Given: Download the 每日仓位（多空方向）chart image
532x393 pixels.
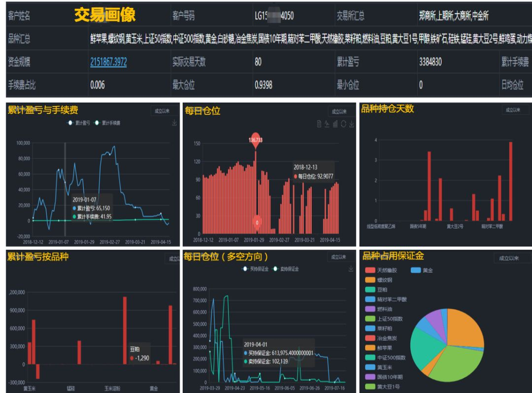Looking at the screenshot, I should 351,268.
